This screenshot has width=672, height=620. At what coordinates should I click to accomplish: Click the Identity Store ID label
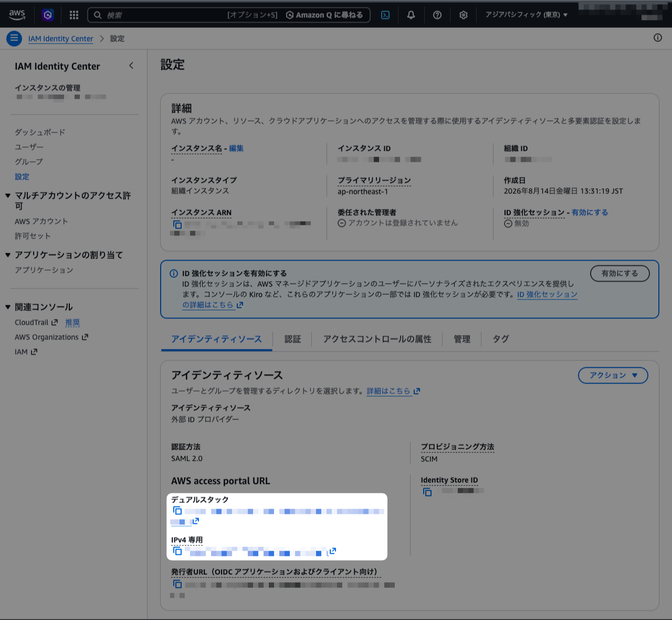(x=449, y=480)
